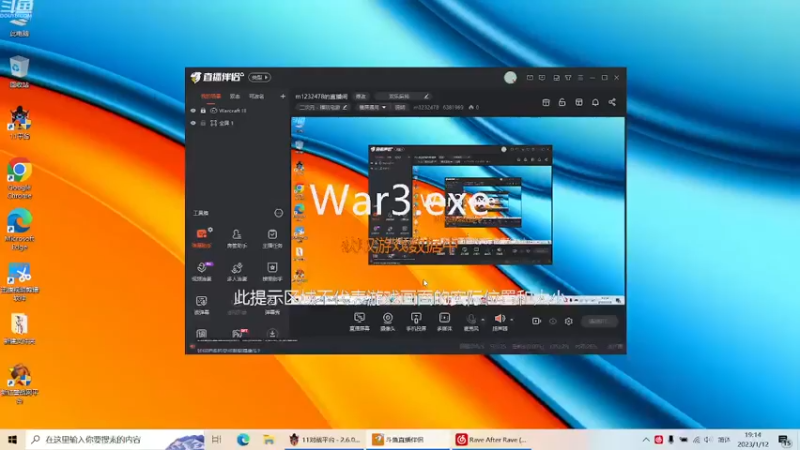Screen dimensions: 800x450
Task: Hide the 全屏 1 source with its eye icon
Action: point(193,123)
